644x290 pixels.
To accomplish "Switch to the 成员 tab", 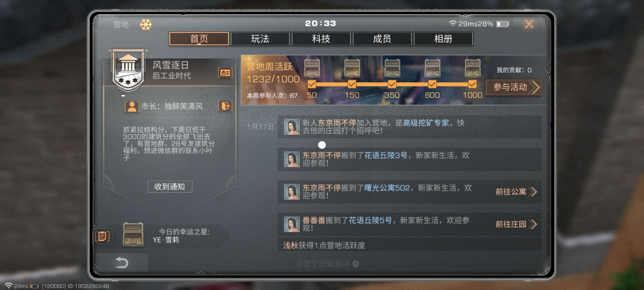I will [382, 39].
